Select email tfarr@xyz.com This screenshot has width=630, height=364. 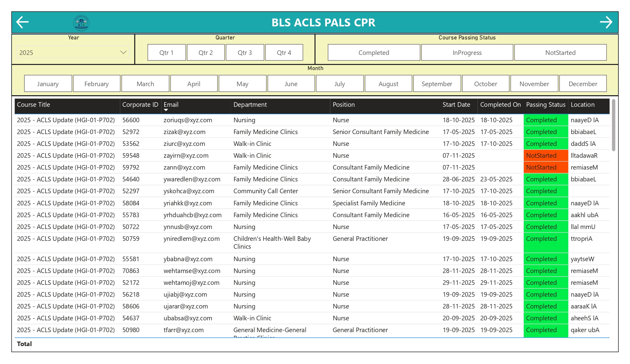(183, 330)
